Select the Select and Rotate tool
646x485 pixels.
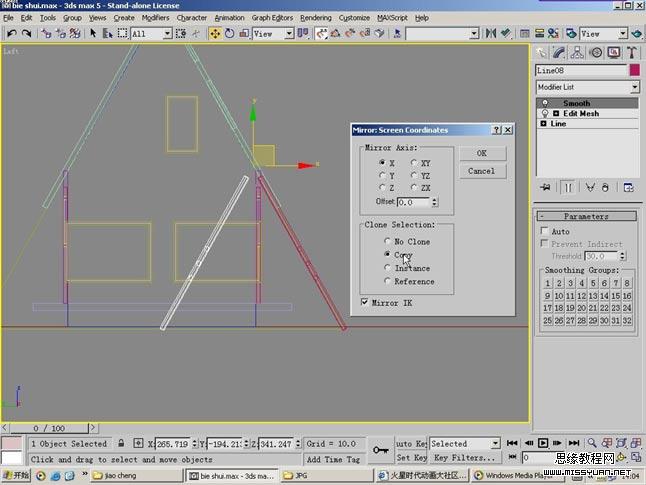tap(229, 33)
